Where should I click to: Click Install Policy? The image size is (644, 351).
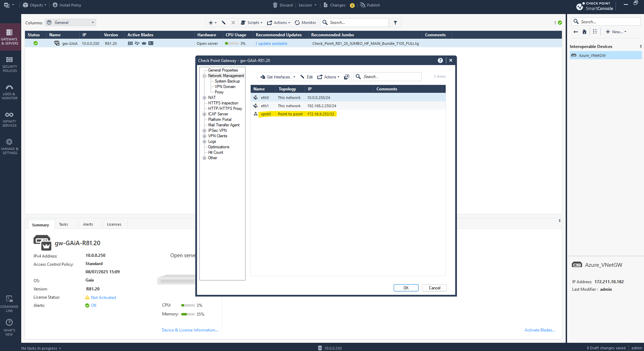(x=67, y=5)
